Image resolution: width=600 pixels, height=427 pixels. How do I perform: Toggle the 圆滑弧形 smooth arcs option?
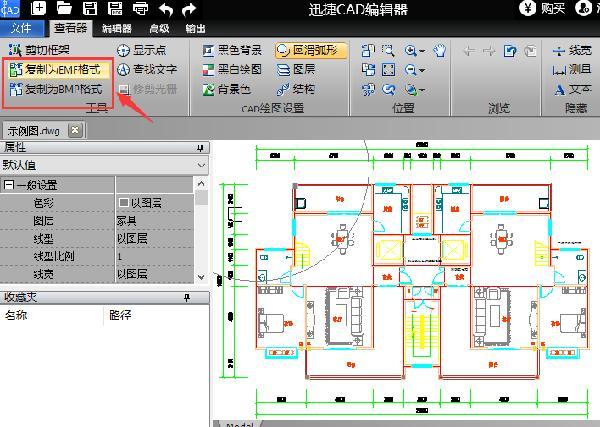tap(310, 50)
